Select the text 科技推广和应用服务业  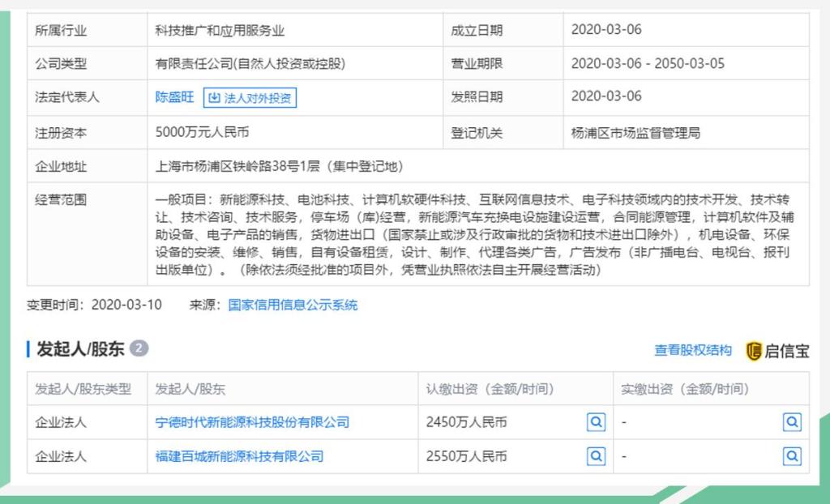coord(220,30)
